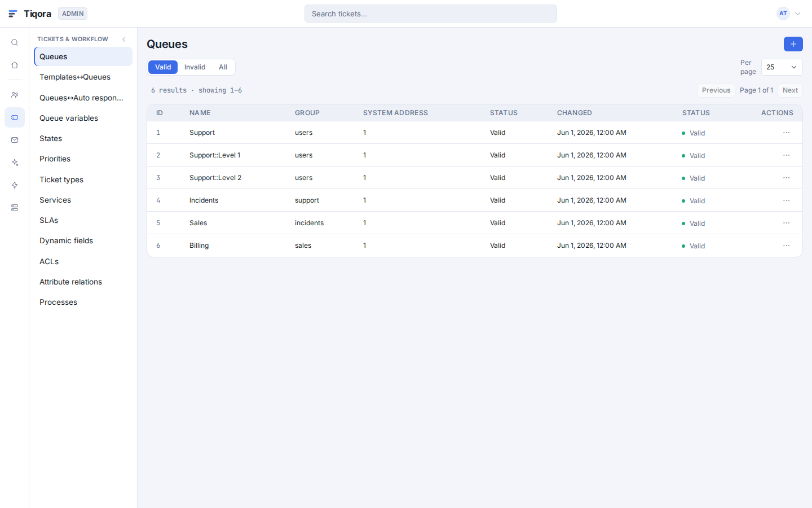Open actions menu for Billing queue
The height and width of the screenshot is (508, 812).
(x=786, y=246)
